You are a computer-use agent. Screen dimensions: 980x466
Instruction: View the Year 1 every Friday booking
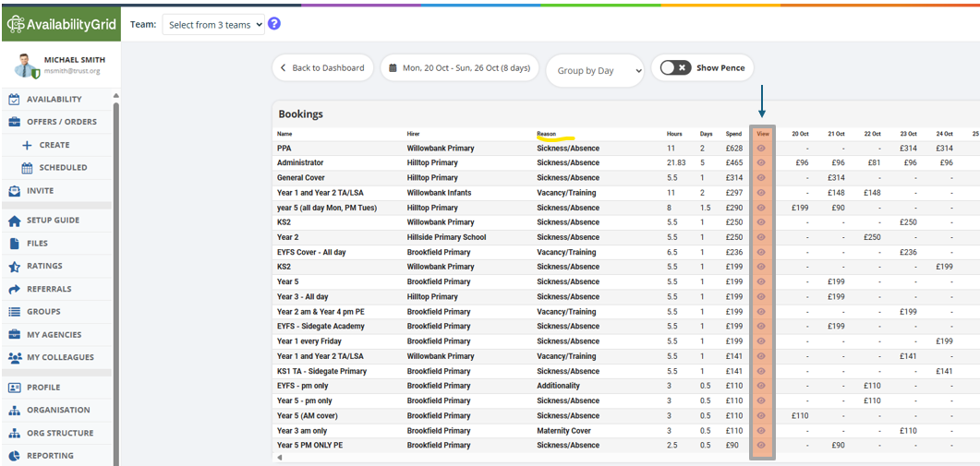coord(761,341)
